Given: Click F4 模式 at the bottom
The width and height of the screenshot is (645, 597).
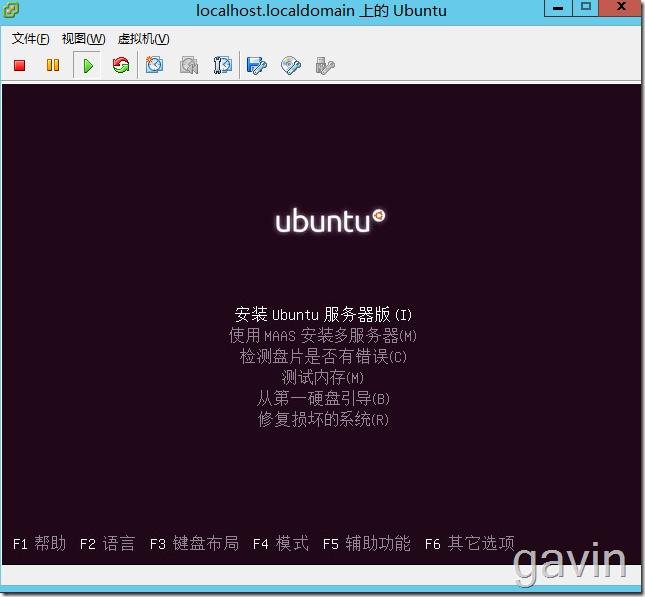Looking at the screenshot, I should point(281,544).
